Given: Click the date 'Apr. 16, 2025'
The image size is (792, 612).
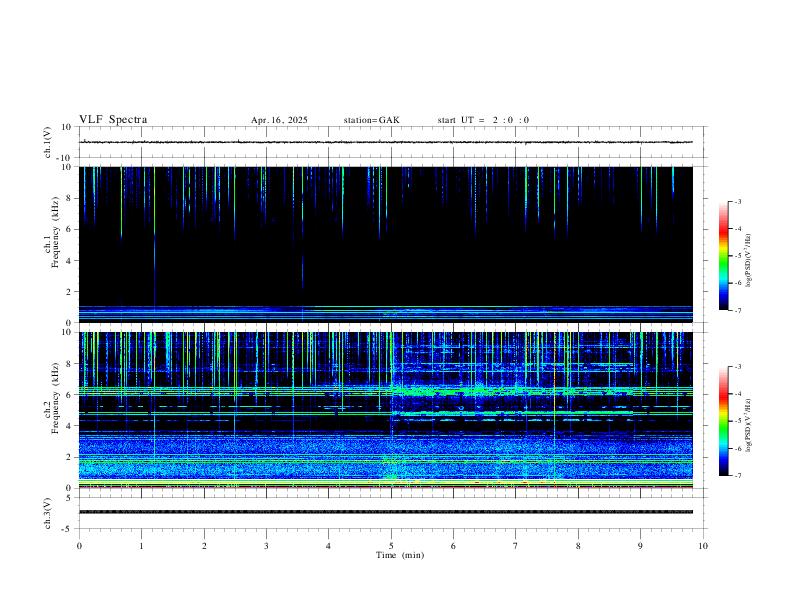Looking at the screenshot, I should (279, 120).
